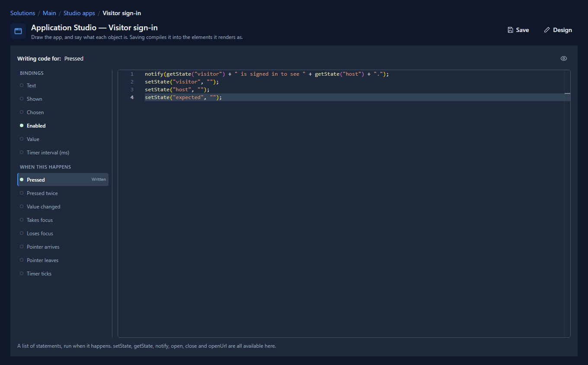Image resolution: width=588 pixels, height=365 pixels.
Task: Select the Value changed event
Action: pos(63,207)
